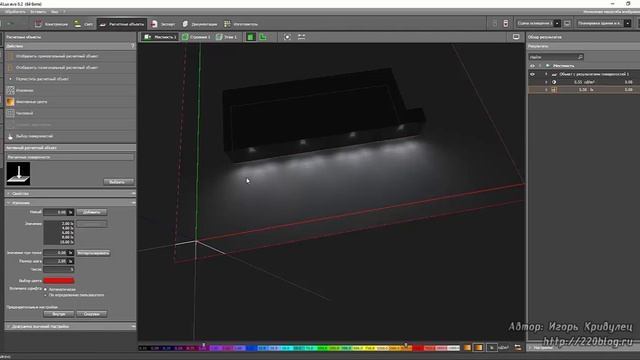Image resolution: width=640 pixels, height=360 pixels.
Task: Click the rectangular calculation object tool icon
Action: point(10,56)
